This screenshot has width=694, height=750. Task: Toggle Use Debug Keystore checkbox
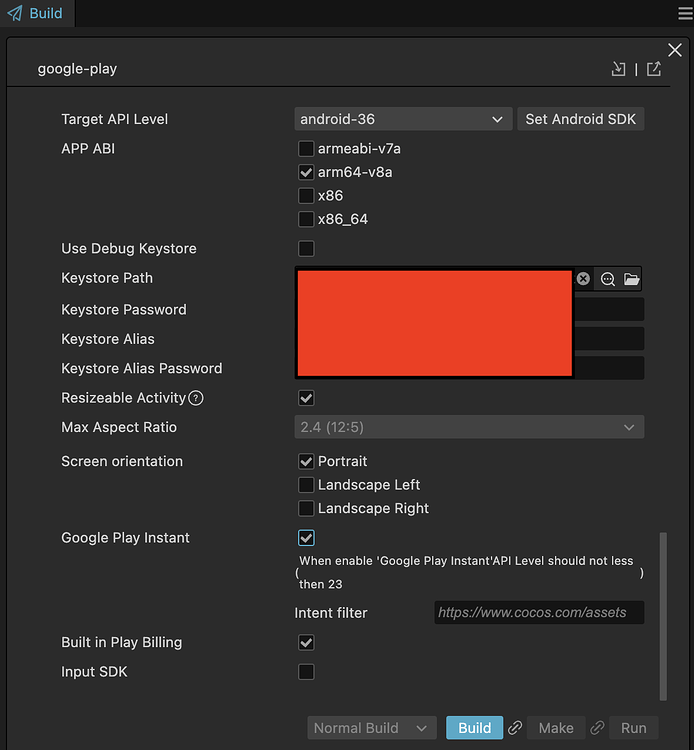click(x=306, y=249)
